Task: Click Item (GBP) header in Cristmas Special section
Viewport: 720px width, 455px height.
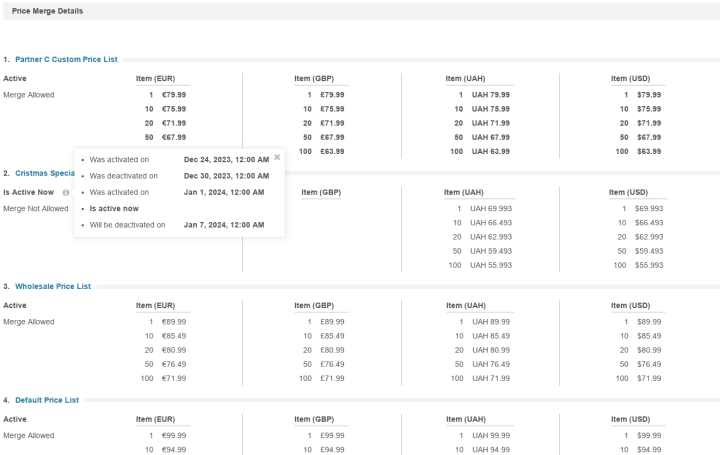Action: (321, 192)
